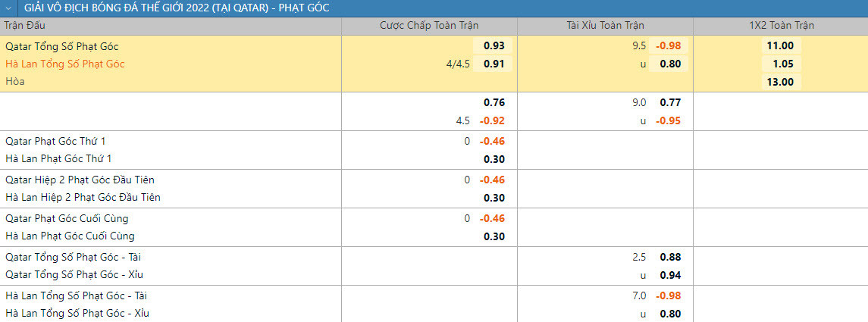Click 0.88 odds for Qatar corners Tài 2.5
The width and height of the screenshot is (868, 322).
click(x=670, y=257)
